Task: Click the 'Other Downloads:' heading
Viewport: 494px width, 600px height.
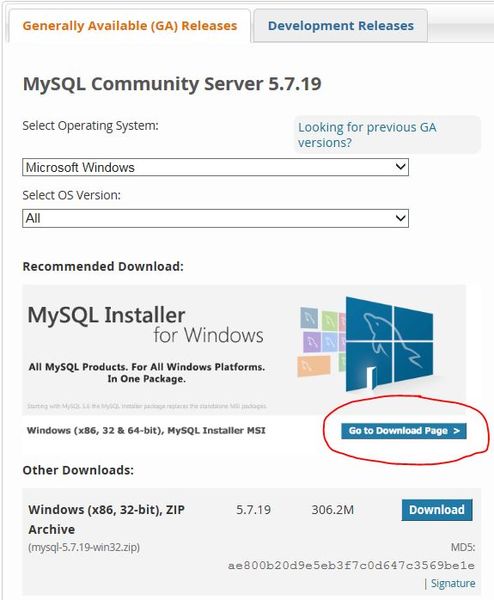Action: click(x=78, y=470)
